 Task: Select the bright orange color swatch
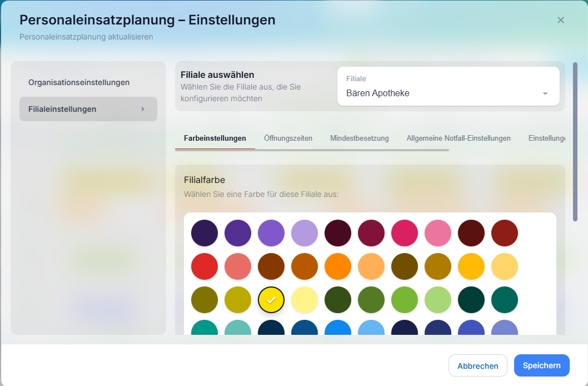338,267
